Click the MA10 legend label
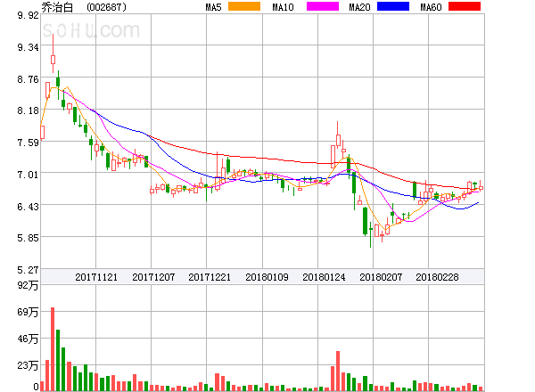 283,7
